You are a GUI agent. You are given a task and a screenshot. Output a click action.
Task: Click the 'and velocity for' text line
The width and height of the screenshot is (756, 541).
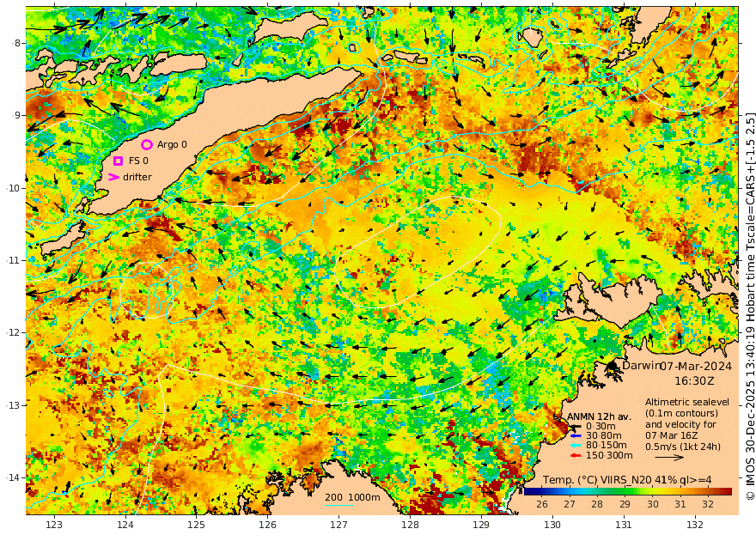tap(680, 424)
